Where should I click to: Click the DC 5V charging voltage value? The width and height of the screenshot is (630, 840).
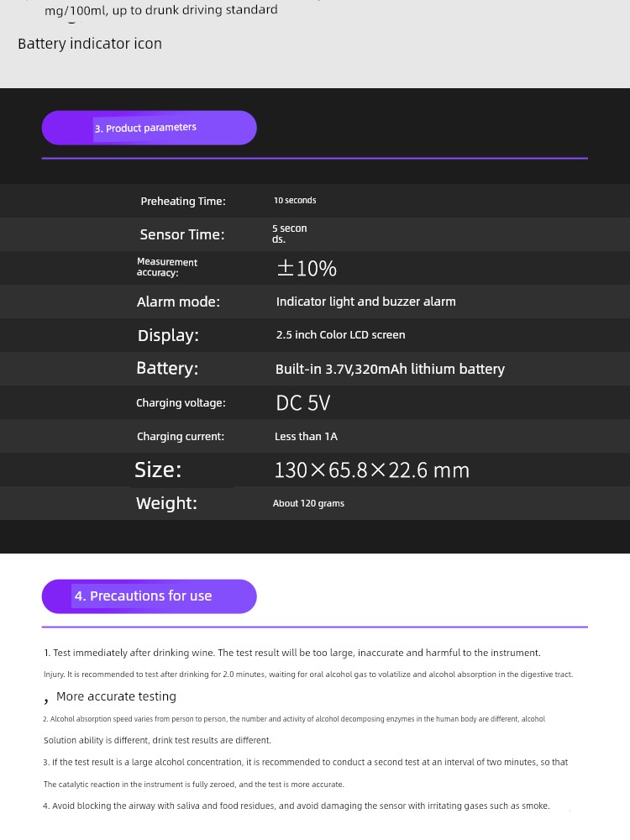coord(302,403)
